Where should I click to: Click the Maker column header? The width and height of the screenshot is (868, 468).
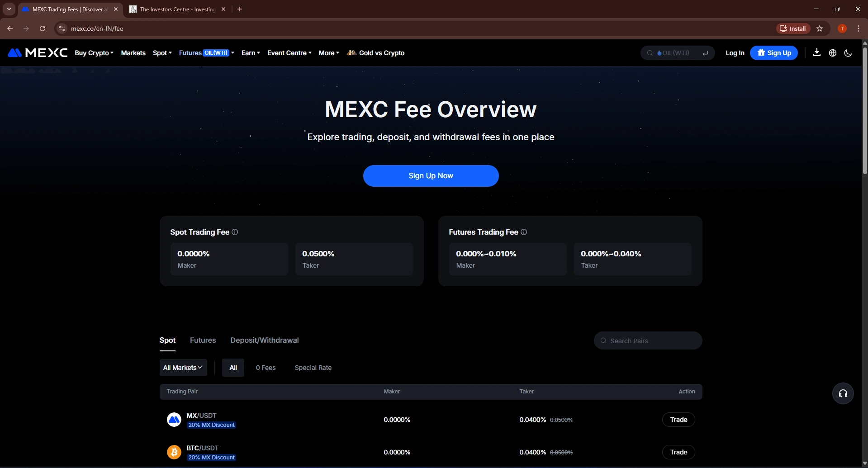[x=392, y=392]
